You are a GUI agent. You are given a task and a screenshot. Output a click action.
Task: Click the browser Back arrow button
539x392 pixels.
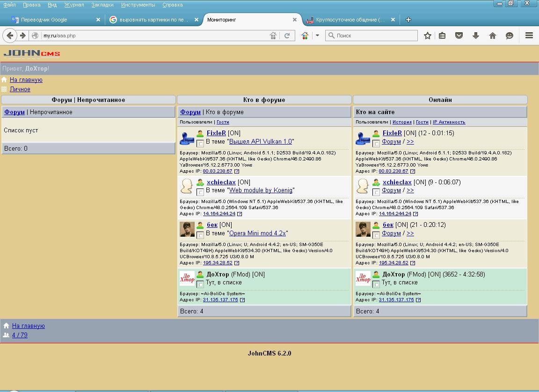click(x=10, y=36)
